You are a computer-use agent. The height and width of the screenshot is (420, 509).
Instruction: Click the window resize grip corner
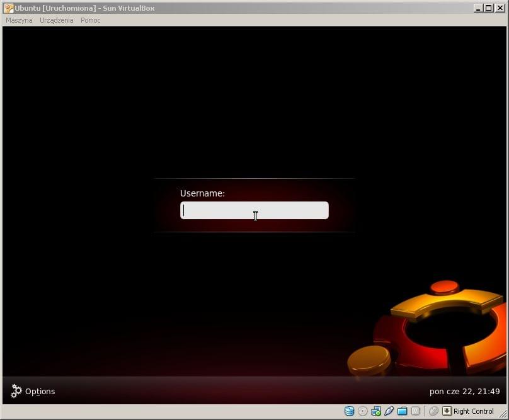[503, 414]
